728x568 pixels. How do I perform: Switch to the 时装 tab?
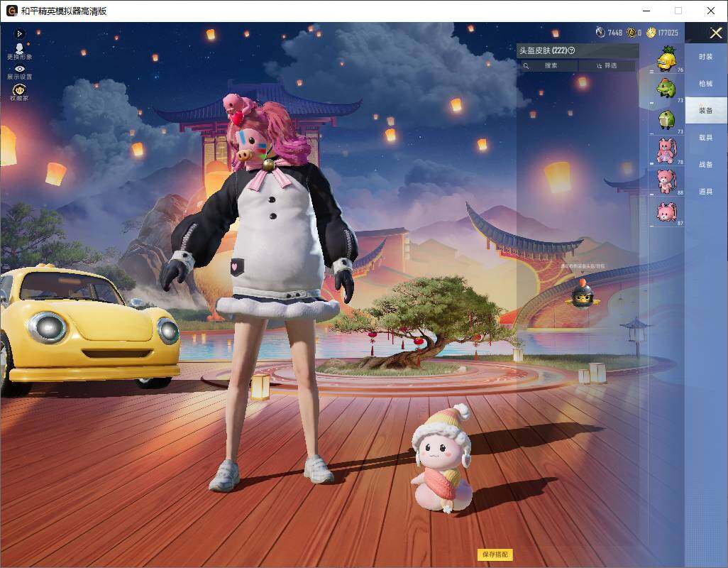point(706,57)
